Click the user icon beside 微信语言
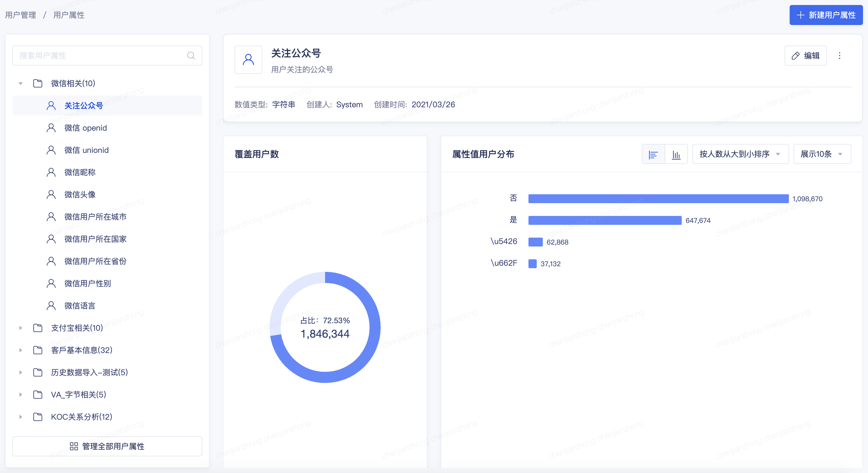Viewport: 868px width, 473px height. tap(51, 306)
